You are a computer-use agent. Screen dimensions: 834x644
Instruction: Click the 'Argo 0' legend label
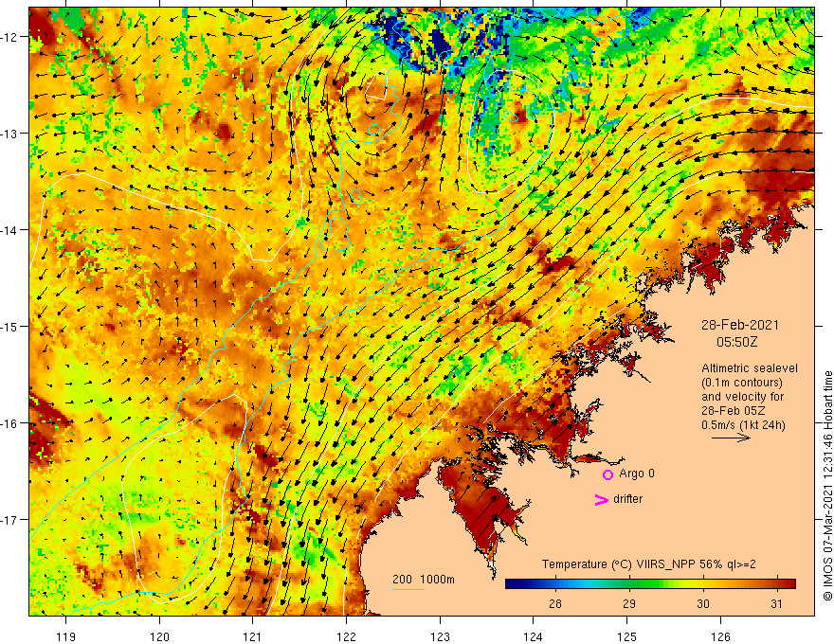(637, 474)
